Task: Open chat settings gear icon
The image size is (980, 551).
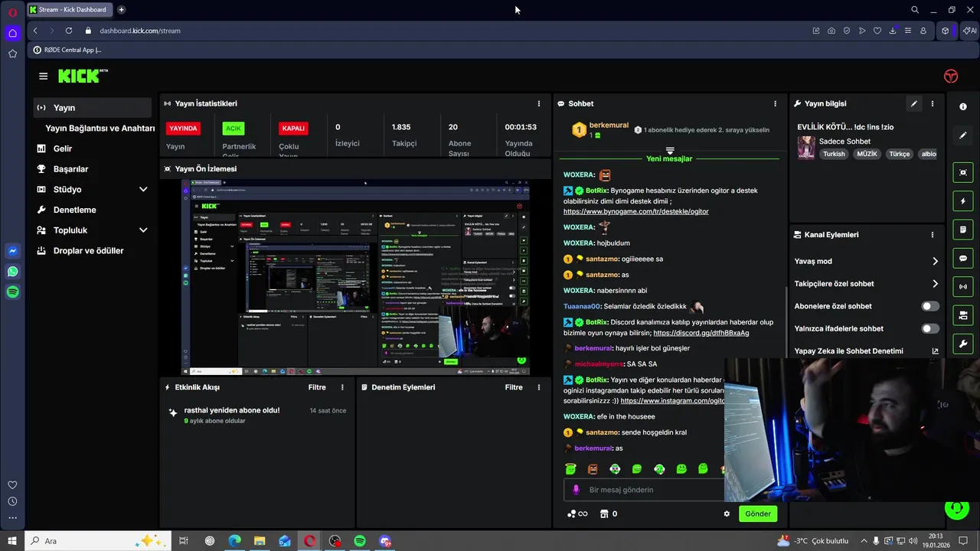Action: [727, 514]
